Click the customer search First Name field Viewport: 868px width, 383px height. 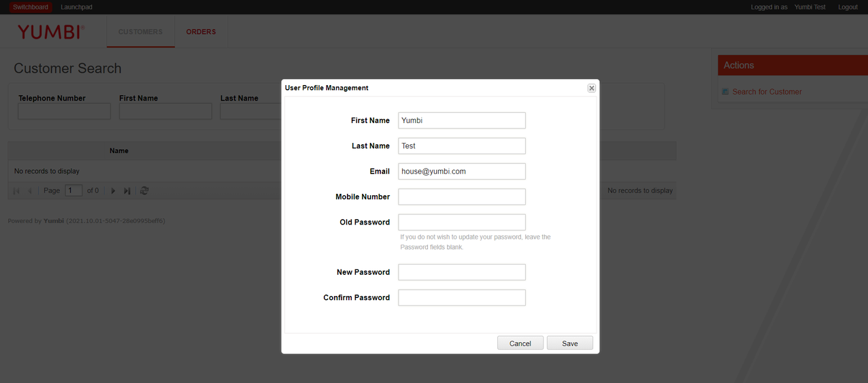165,112
